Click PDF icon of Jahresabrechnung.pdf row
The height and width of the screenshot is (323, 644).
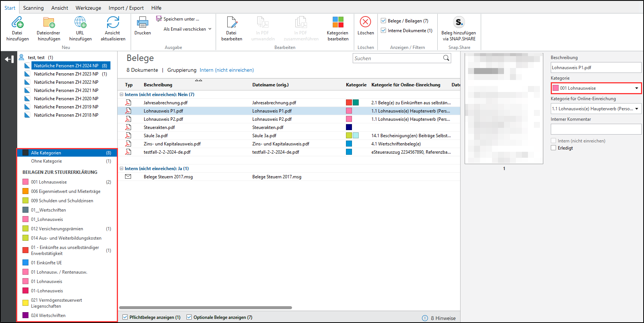pyautogui.click(x=128, y=102)
